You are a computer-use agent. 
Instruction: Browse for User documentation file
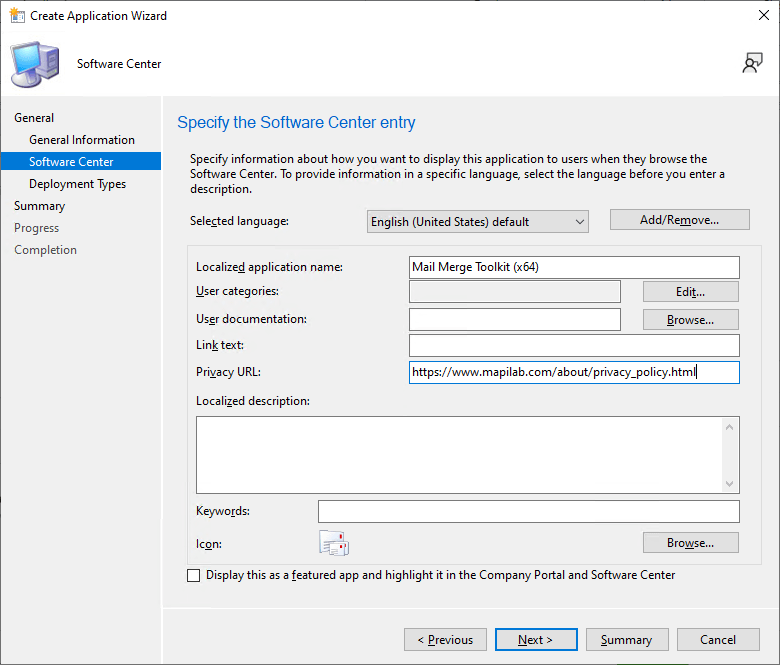click(690, 319)
